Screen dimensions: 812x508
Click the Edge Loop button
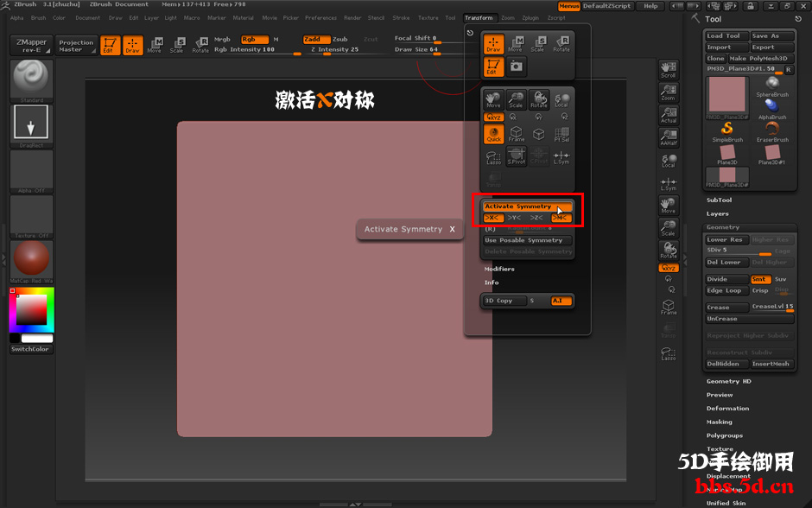pyautogui.click(x=727, y=290)
